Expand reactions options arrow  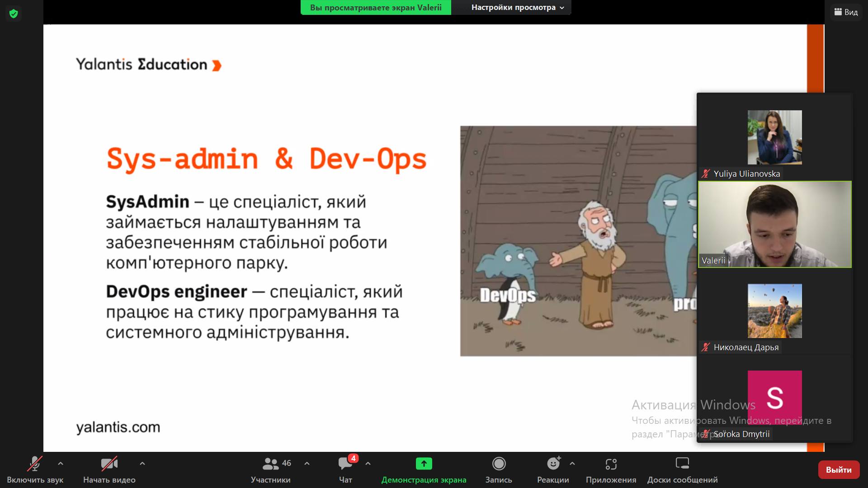[572, 464]
